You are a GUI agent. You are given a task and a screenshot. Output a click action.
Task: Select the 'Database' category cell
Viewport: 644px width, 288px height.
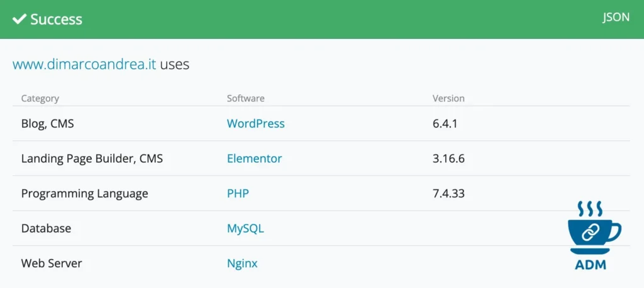pyautogui.click(x=46, y=228)
